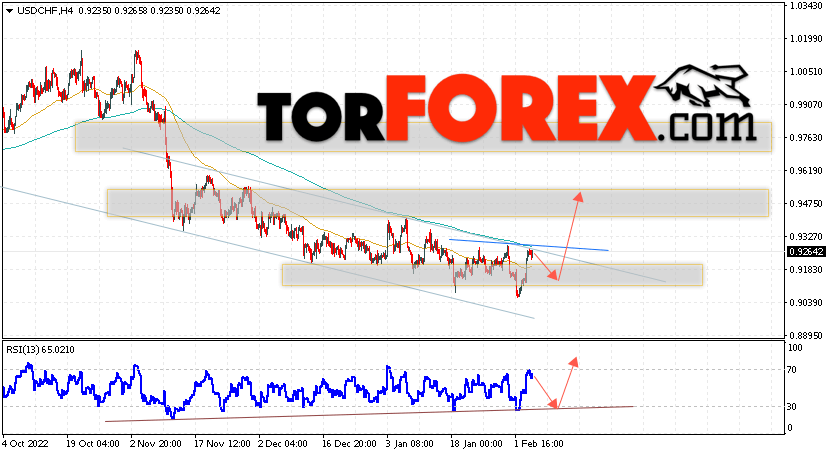
Task: Click the 1.03430 price axis label
Action: coord(806,6)
